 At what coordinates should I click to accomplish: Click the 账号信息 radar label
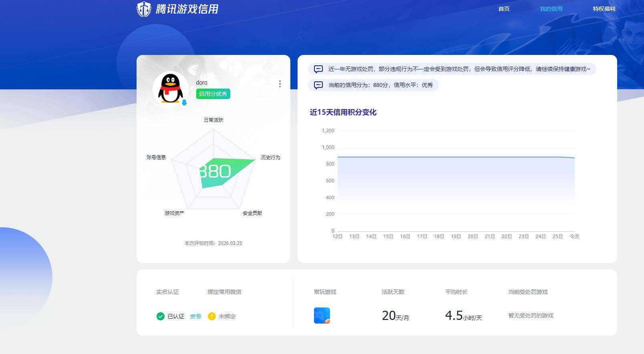coord(156,158)
